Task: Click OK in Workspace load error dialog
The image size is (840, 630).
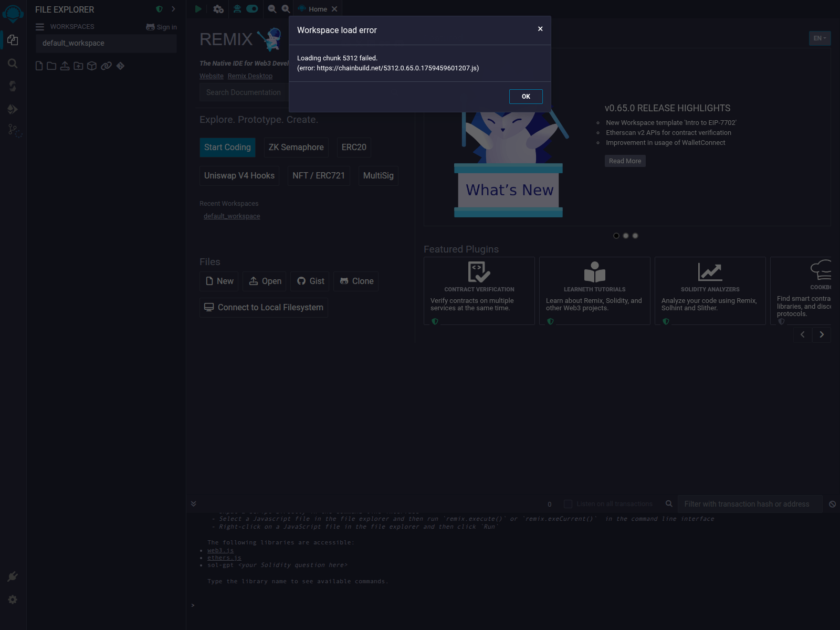Action: (526, 97)
